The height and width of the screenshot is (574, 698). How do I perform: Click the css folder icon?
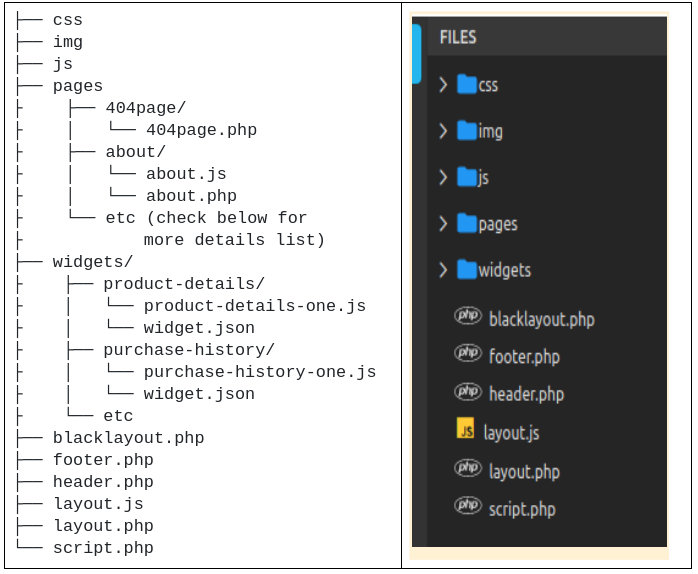click(466, 85)
